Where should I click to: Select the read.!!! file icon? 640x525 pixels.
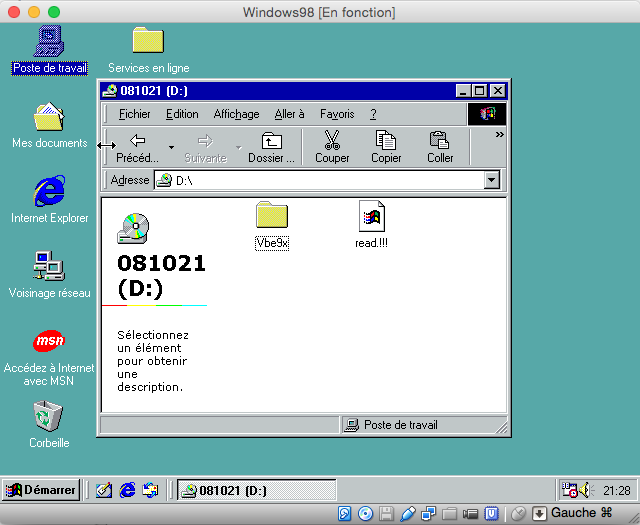(x=371, y=224)
